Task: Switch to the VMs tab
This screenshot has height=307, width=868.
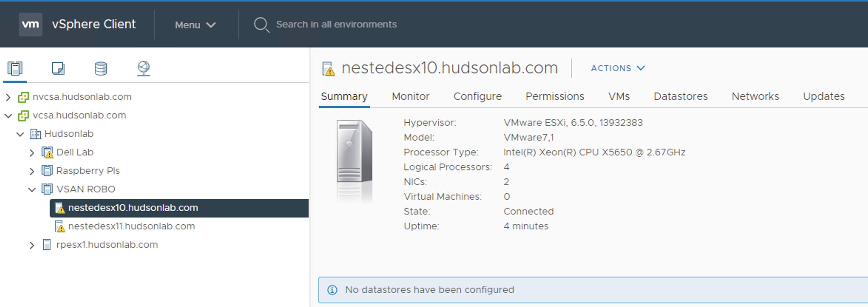Action: pos(619,97)
